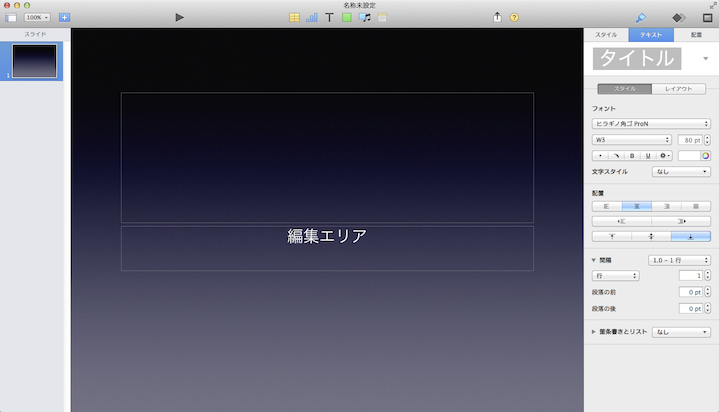Click the 段落の後 0 pt field
The image size is (719, 412).
pos(691,309)
